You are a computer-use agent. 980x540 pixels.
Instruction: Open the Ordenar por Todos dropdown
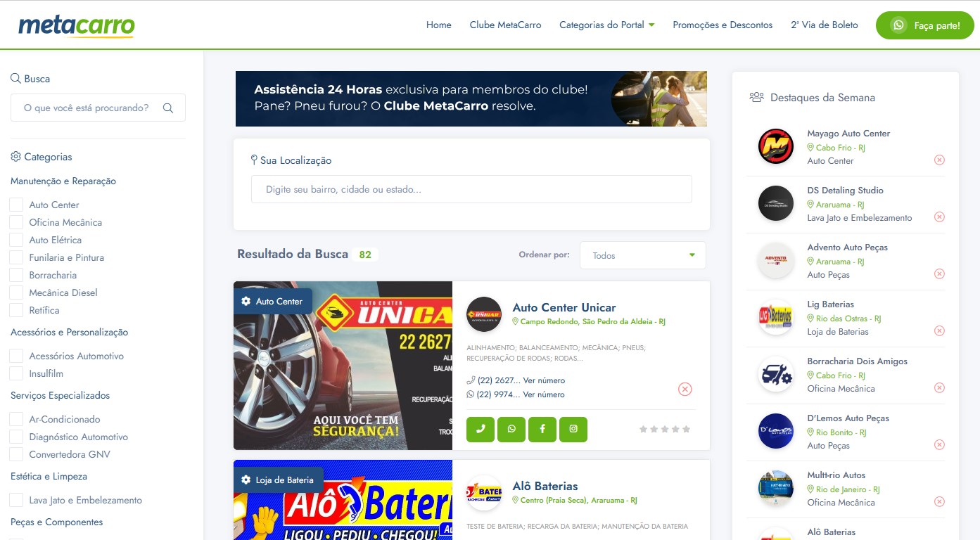[643, 255]
